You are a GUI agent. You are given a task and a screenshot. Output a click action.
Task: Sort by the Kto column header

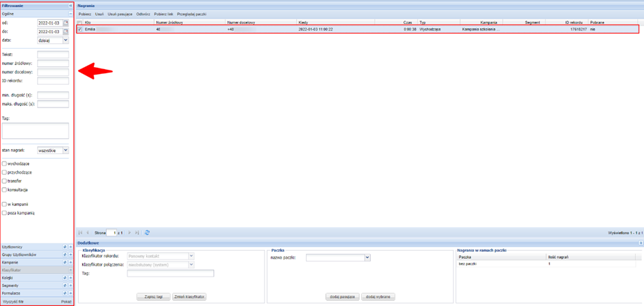[119, 22]
